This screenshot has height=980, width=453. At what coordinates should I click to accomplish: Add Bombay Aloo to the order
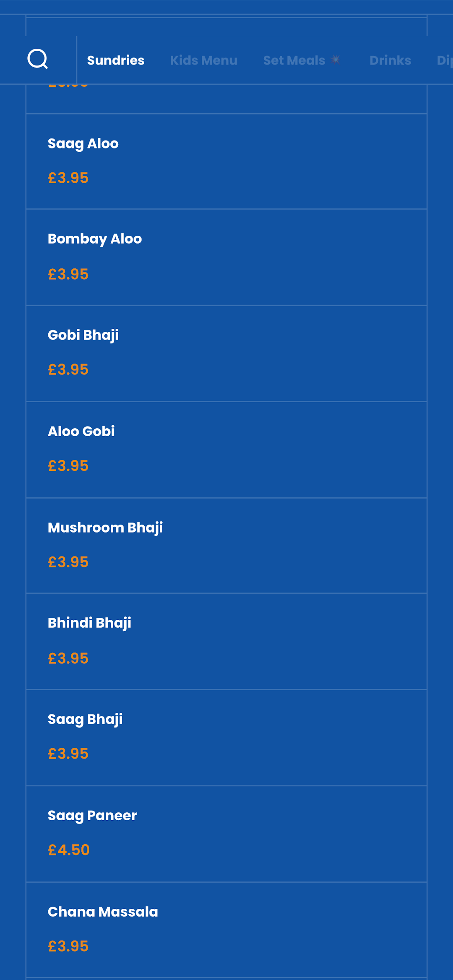(x=226, y=257)
